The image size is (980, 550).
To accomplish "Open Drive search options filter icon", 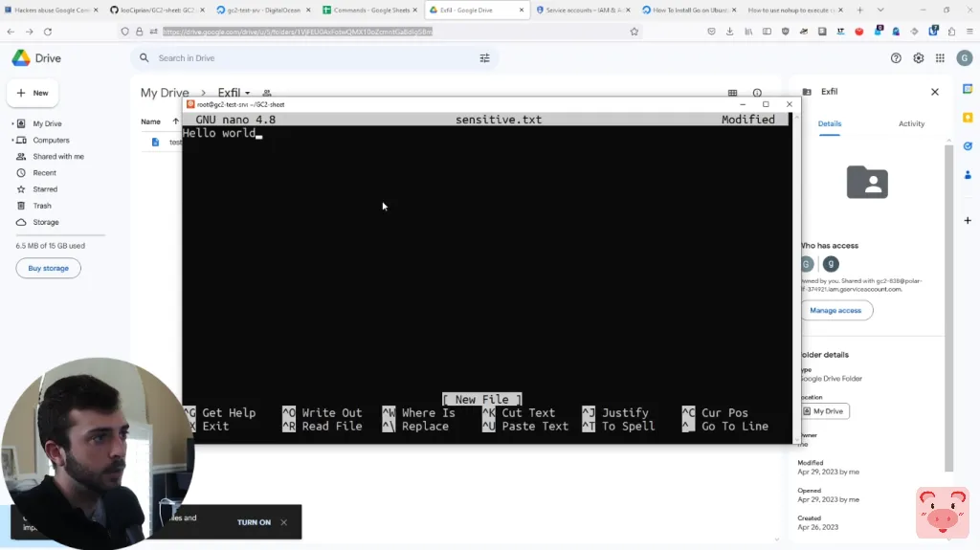I will pyautogui.click(x=484, y=58).
